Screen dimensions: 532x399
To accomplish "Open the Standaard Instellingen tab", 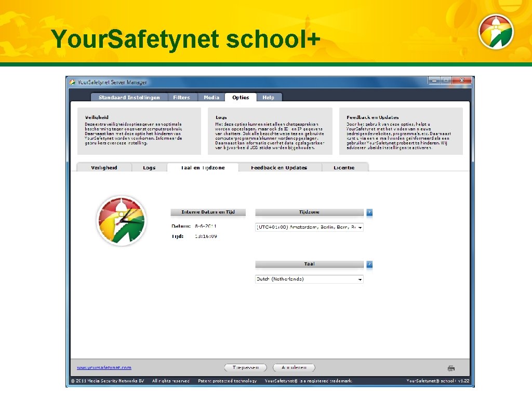I will point(129,97).
